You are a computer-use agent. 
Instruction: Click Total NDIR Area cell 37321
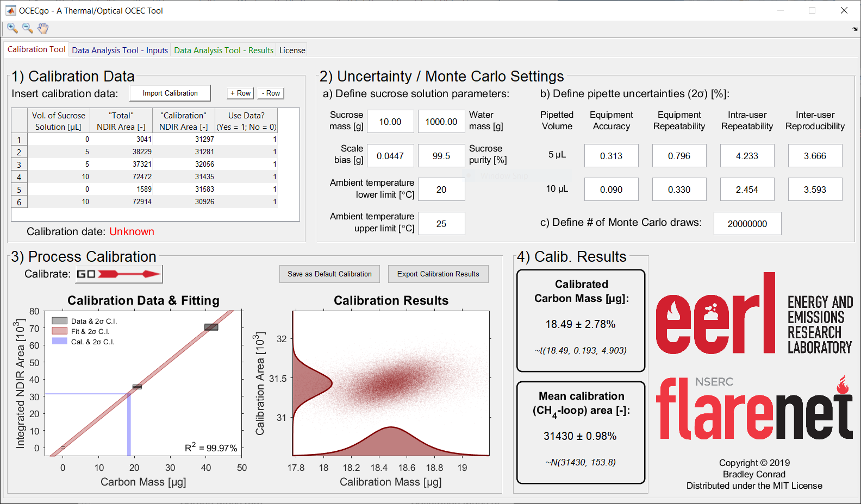pos(121,165)
